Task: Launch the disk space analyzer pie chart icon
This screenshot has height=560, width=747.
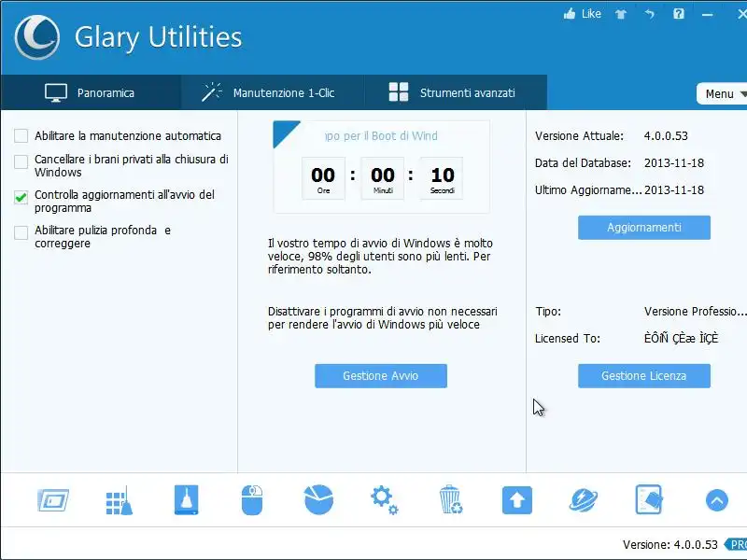Action: tap(318, 499)
